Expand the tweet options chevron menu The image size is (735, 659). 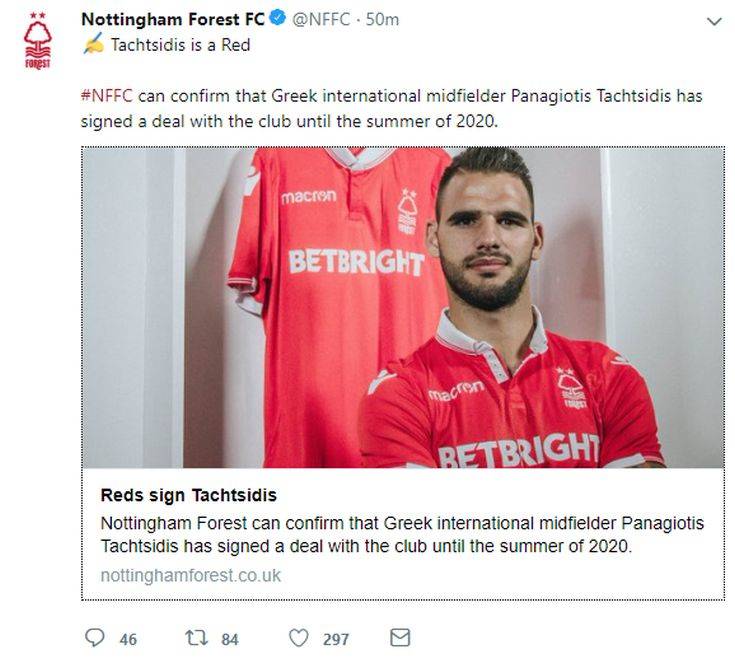713,20
